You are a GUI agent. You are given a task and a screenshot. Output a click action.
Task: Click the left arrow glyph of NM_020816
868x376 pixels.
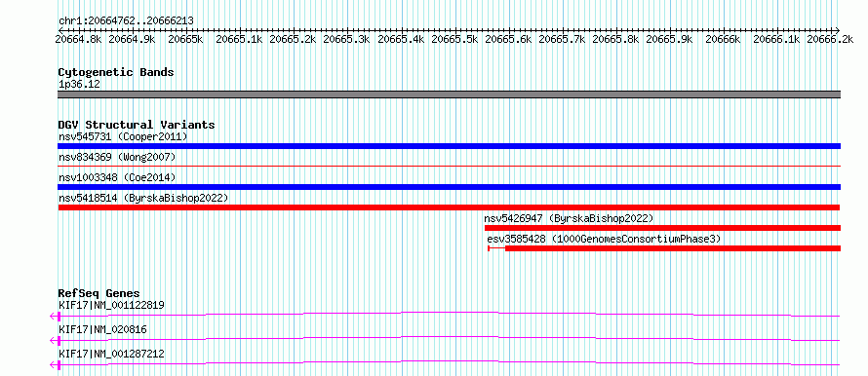coord(53,340)
